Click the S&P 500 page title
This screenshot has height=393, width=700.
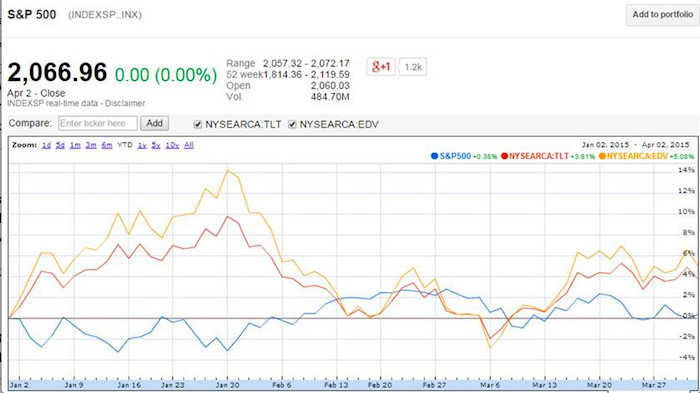pyautogui.click(x=32, y=15)
